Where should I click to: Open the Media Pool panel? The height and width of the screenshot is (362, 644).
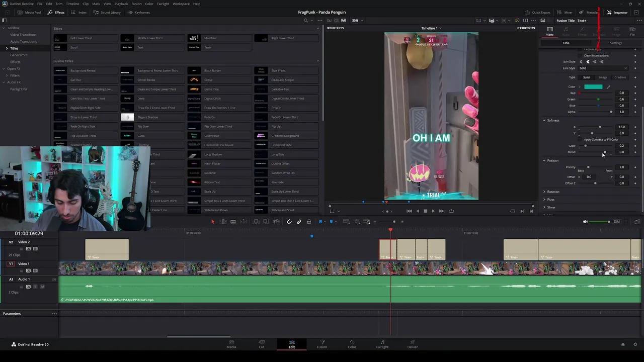click(x=30, y=13)
